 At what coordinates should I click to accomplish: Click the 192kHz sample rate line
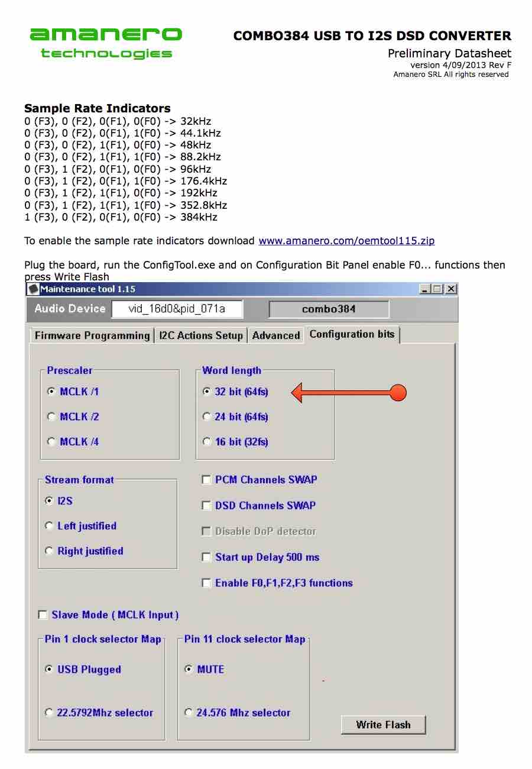pos(121,193)
